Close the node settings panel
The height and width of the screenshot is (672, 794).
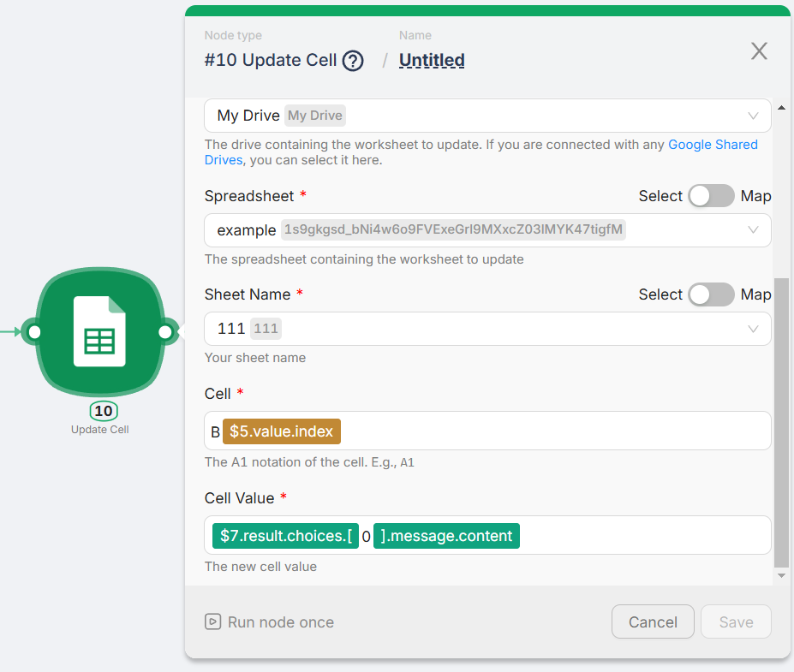point(759,51)
